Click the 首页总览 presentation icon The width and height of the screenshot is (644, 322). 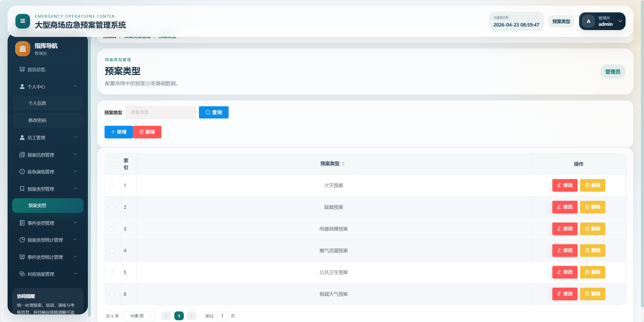pyautogui.click(x=22, y=69)
